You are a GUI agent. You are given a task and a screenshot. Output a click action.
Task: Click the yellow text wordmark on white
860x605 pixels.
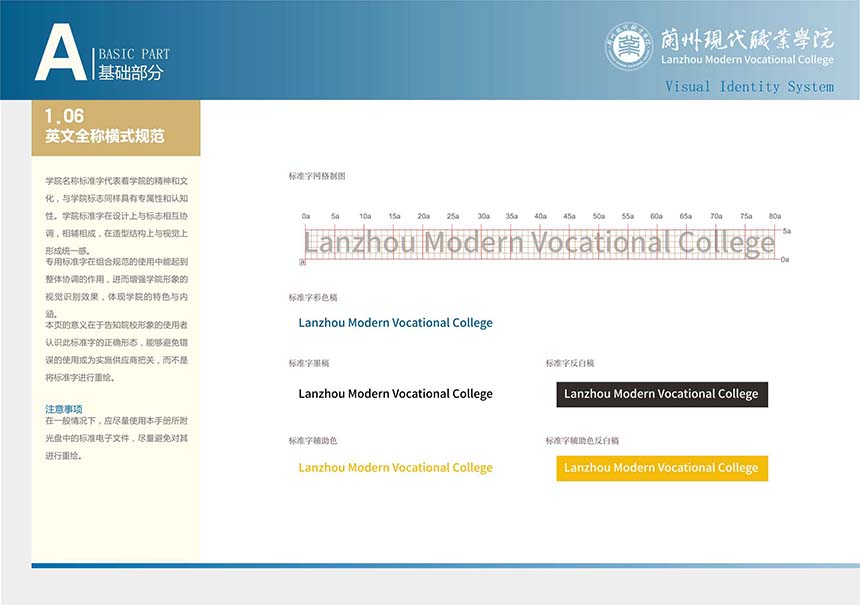[x=395, y=468]
